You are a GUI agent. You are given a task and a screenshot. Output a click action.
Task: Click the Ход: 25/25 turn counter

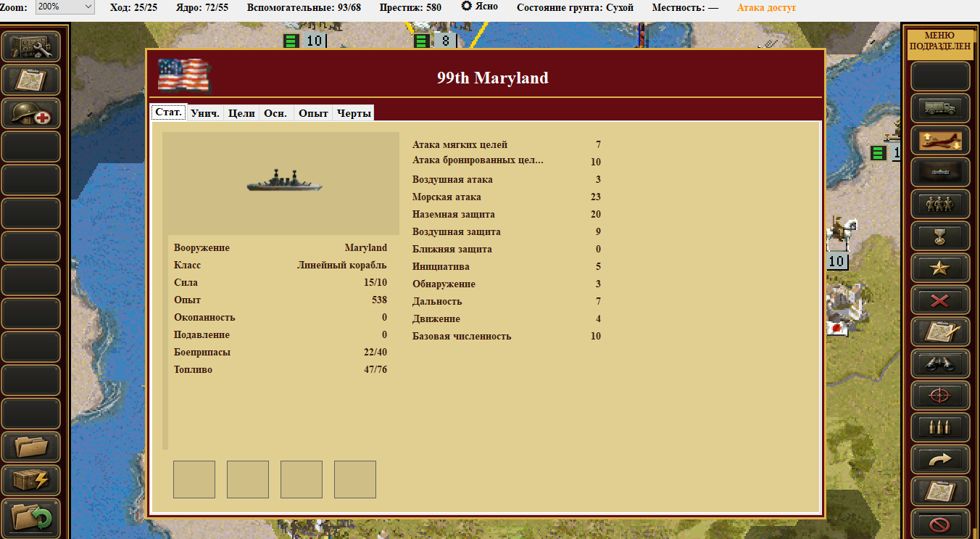133,7
